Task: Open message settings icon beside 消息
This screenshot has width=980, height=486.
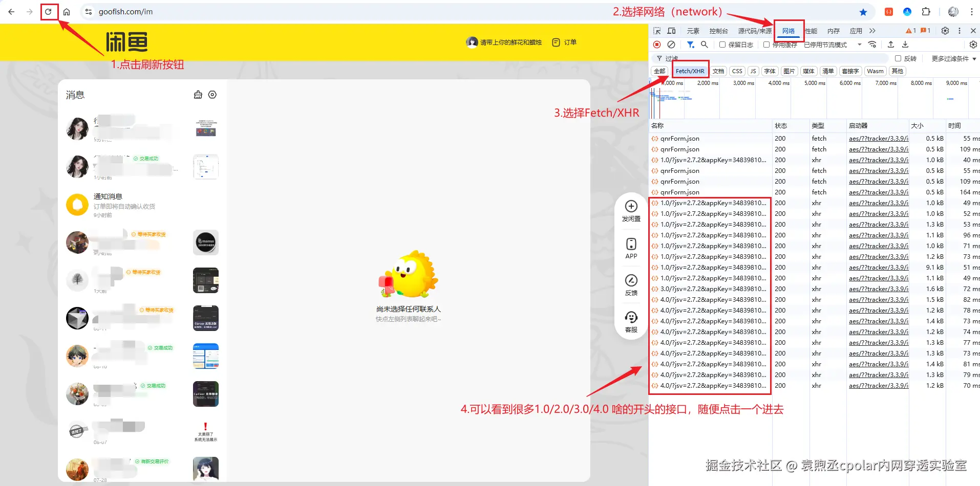Action: click(x=212, y=95)
